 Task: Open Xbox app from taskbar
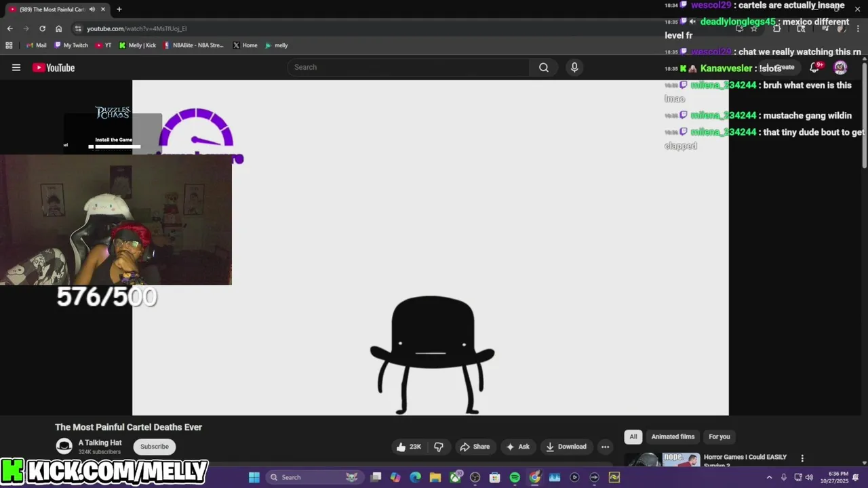point(455,477)
